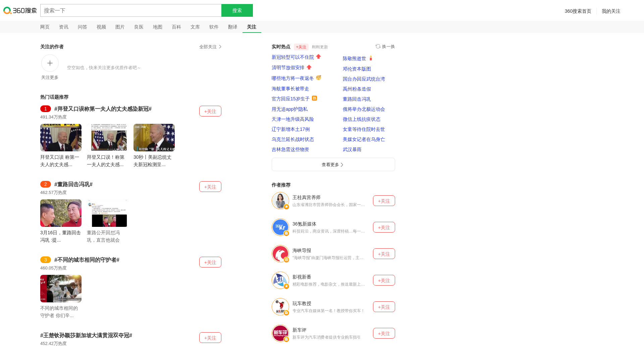This screenshot has height=349, width=644.
Task: Open 海峡导报 author avatar
Action: click(x=280, y=254)
